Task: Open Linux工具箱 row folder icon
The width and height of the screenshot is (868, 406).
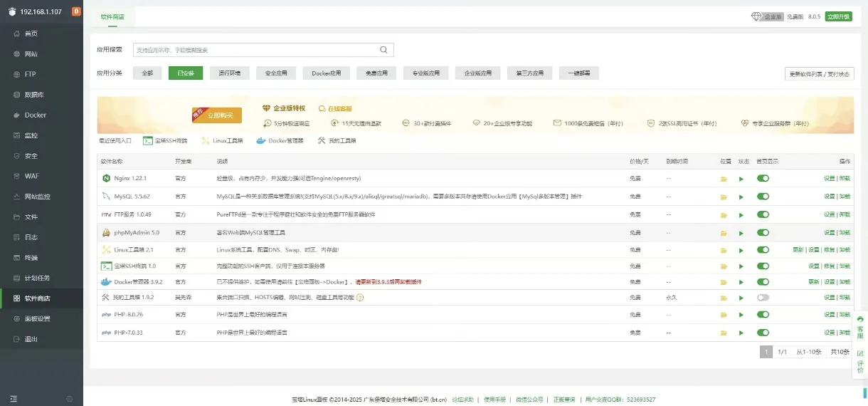Action: (724, 250)
